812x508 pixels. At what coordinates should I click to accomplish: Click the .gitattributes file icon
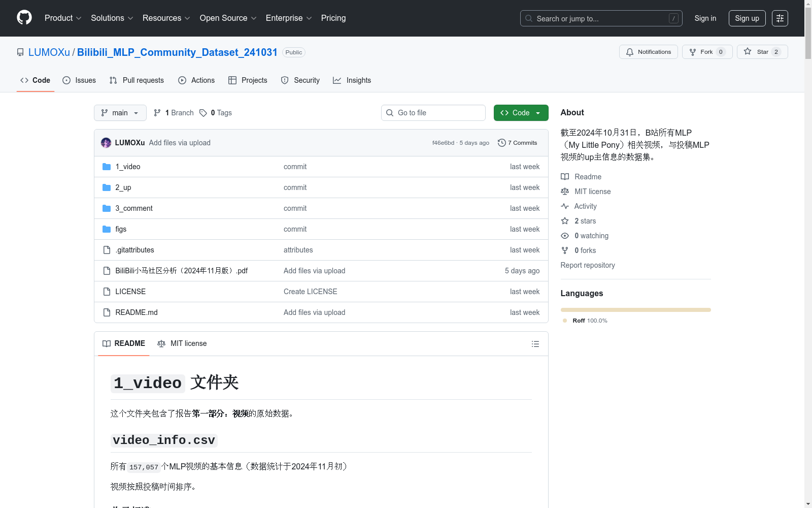tap(107, 250)
